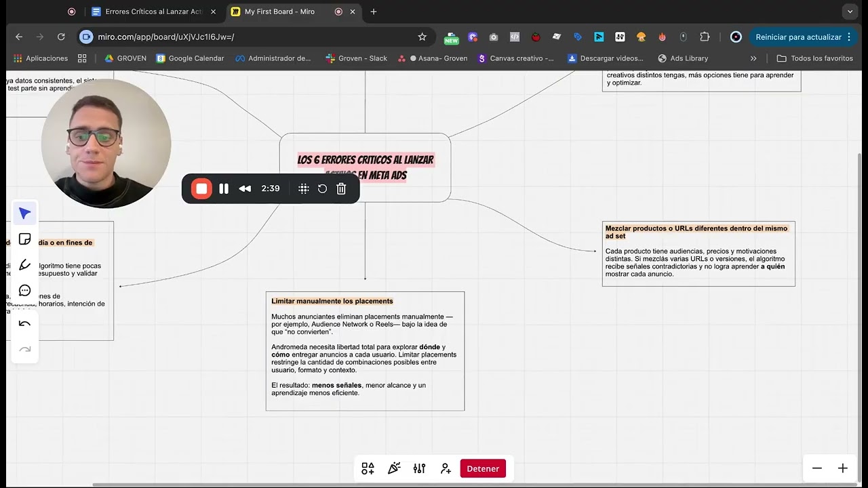Pause the screen recording
Viewport: 868px width, 488px height.
click(x=224, y=188)
